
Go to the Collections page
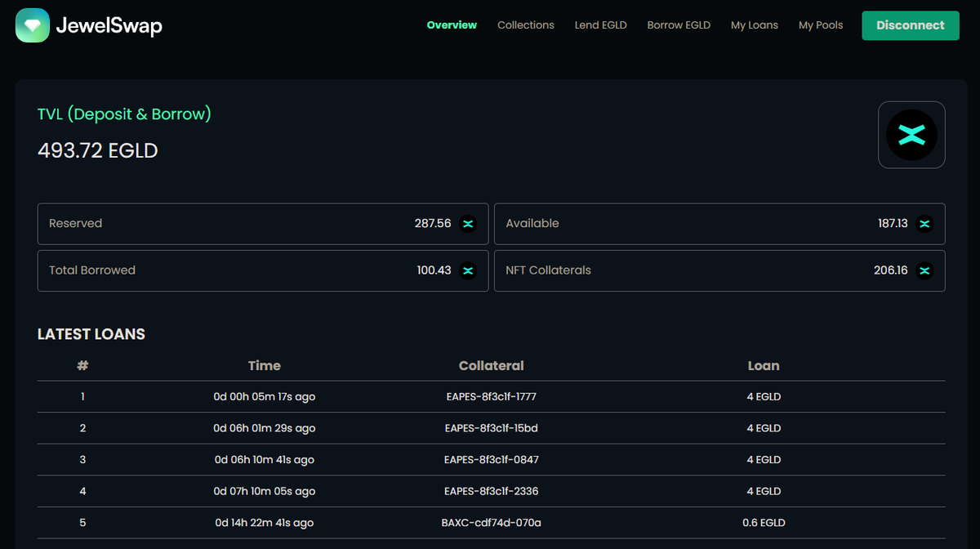coord(526,25)
